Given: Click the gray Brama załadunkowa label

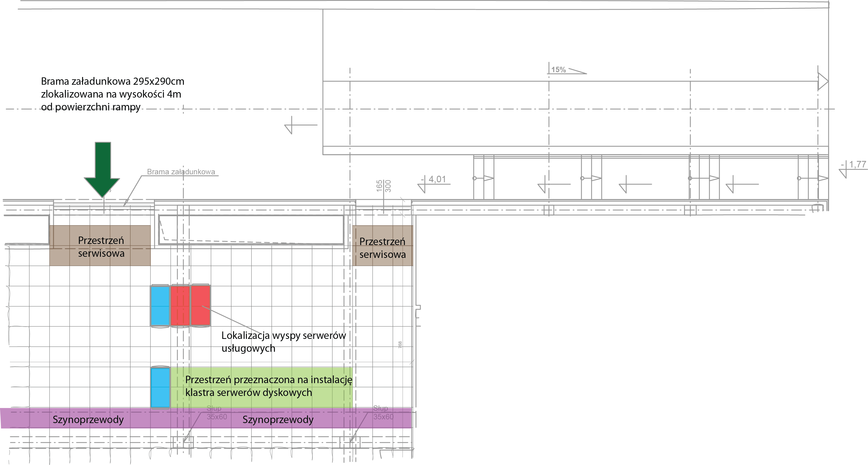Looking at the screenshot, I should (x=181, y=172).
